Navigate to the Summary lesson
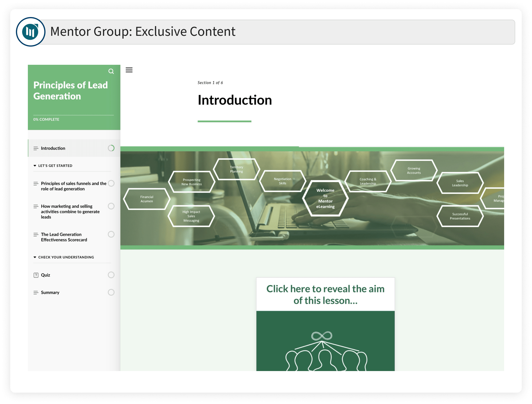 tap(50, 292)
